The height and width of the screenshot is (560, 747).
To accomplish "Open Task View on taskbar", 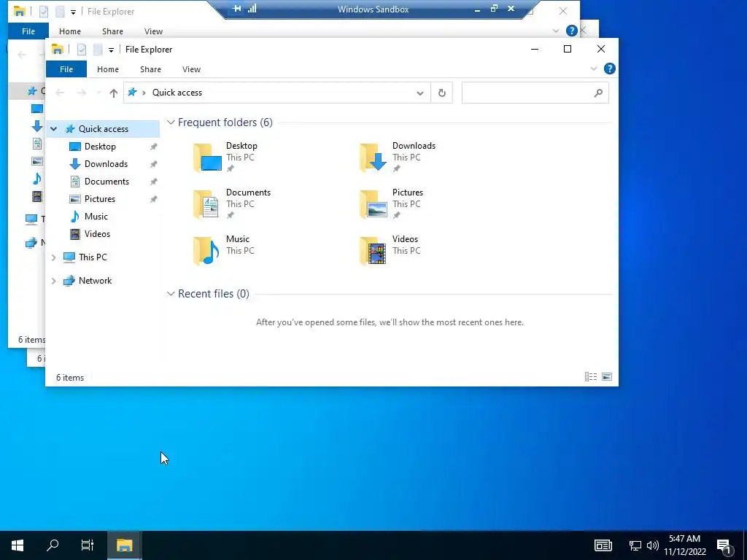I will (x=88, y=545).
